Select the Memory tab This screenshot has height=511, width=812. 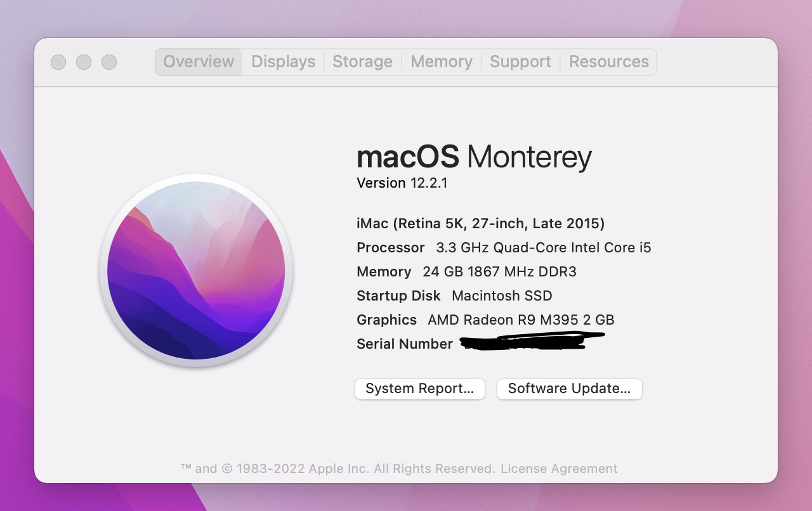441,61
